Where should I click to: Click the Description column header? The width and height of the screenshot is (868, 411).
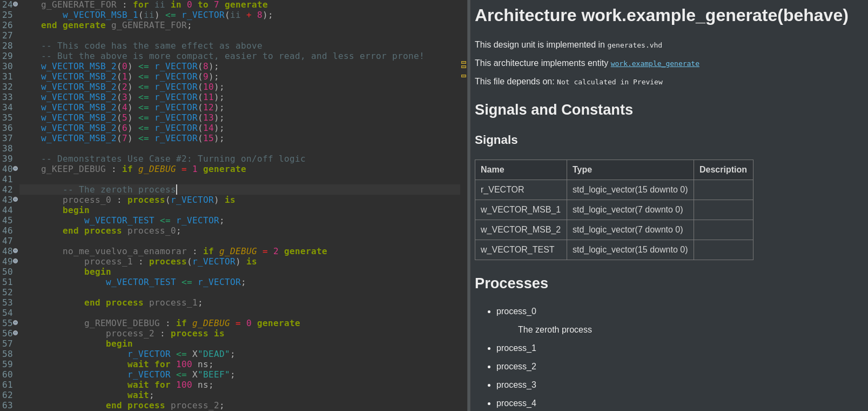pos(723,170)
